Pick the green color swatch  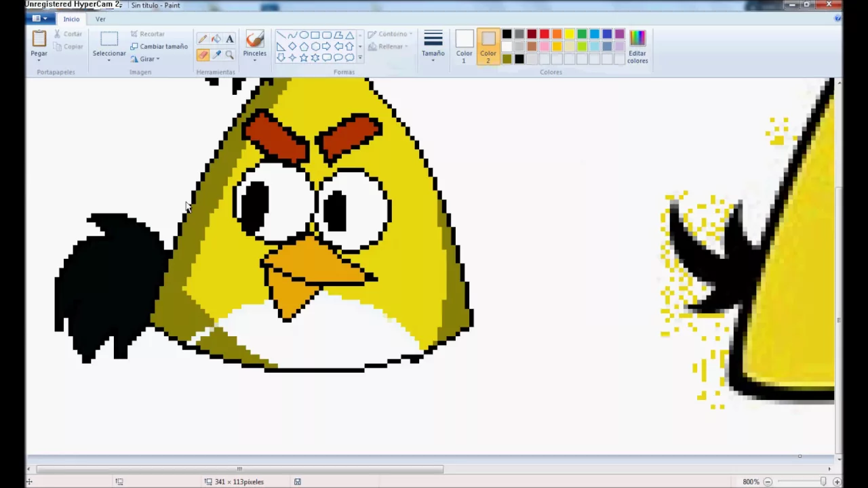point(582,35)
